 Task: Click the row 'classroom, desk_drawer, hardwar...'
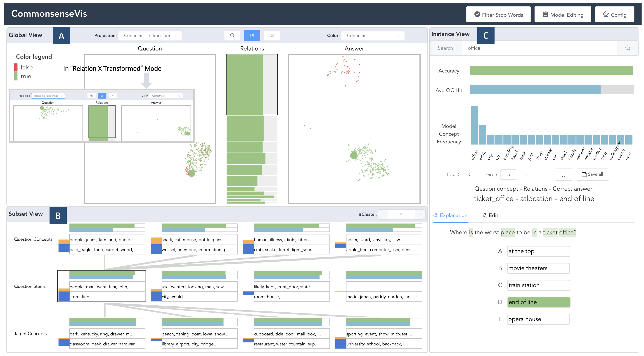point(107,344)
